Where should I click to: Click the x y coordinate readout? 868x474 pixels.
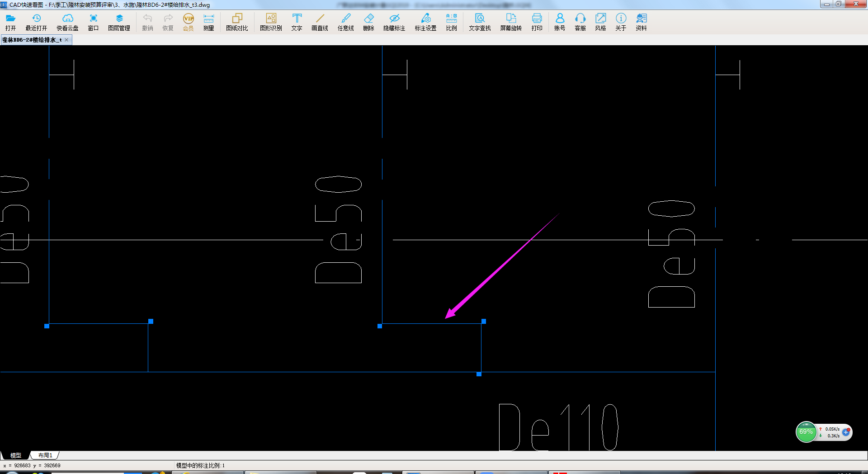32,465
